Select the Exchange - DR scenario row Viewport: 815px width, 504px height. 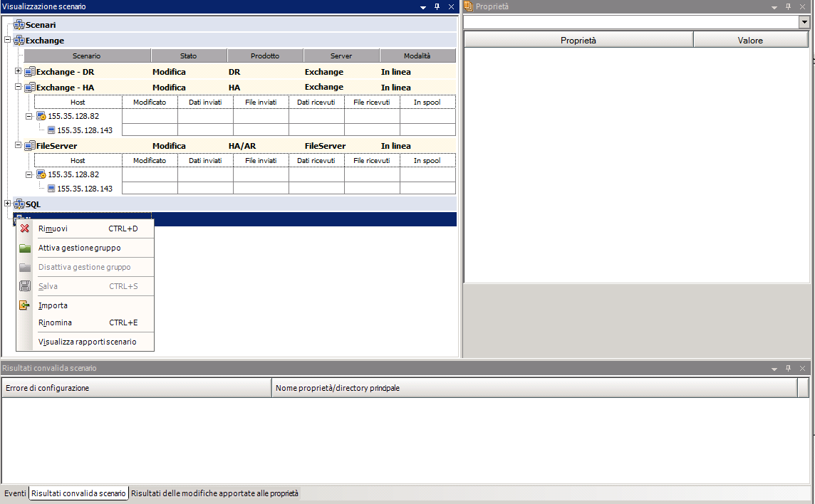pyautogui.click(x=239, y=72)
